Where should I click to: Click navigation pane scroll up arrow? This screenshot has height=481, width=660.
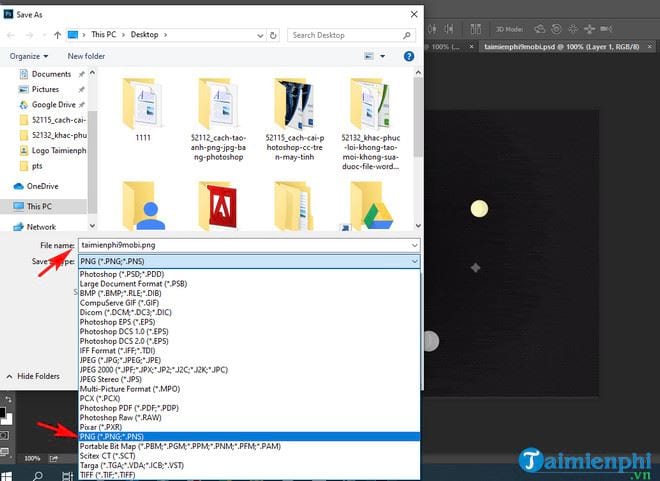click(x=92, y=73)
